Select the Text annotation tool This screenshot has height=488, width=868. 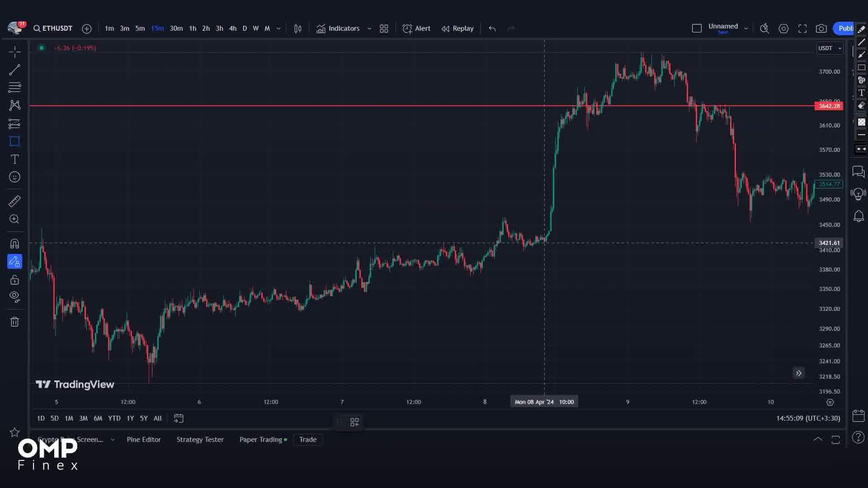click(x=14, y=159)
